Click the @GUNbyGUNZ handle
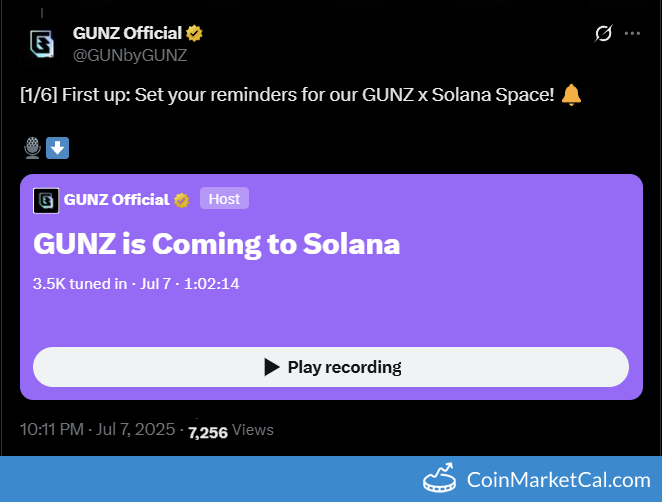This screenshot has height=502, width=662. pyautogui.click(x=130, y=55)
